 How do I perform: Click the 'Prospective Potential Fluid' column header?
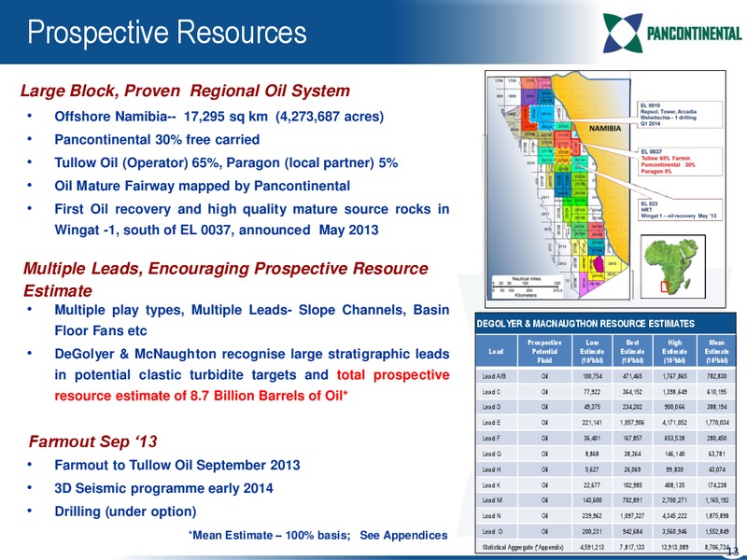click(544, 351)
